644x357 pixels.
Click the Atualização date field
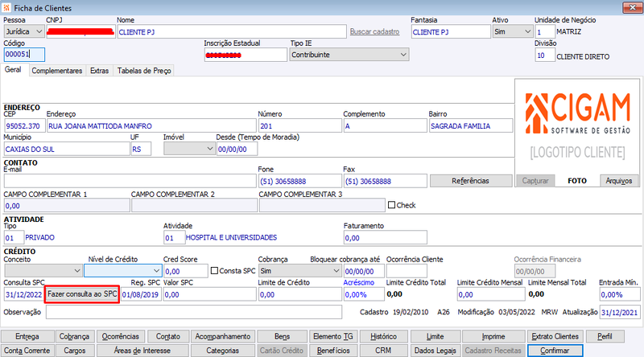[620, 312]
